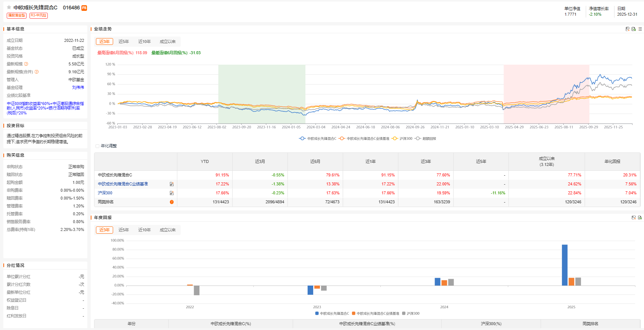The height and width of the screenshot is (330, 644).
Task: Export the 业绩走势 chart as image
Action: pos(628,29)
